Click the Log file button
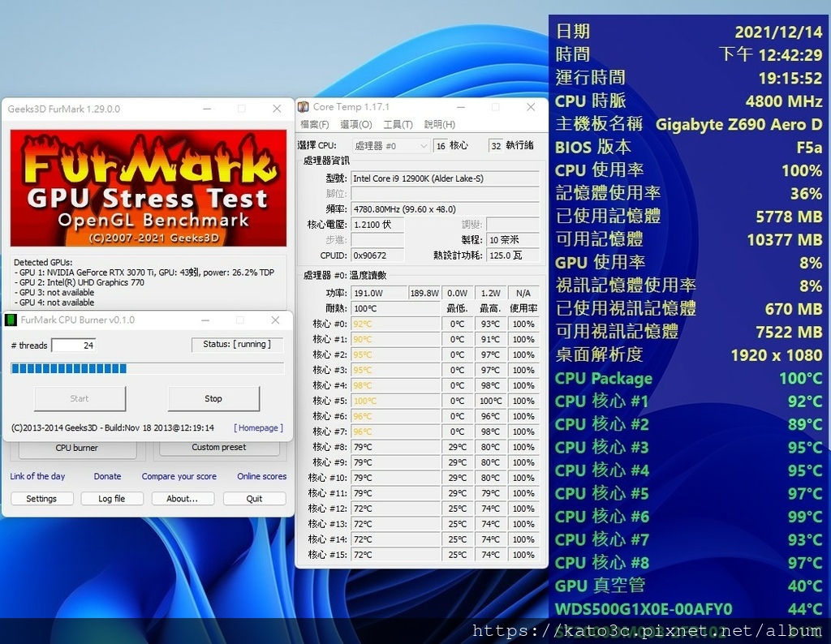The image size is (831, 644). [x=112, y=498]
